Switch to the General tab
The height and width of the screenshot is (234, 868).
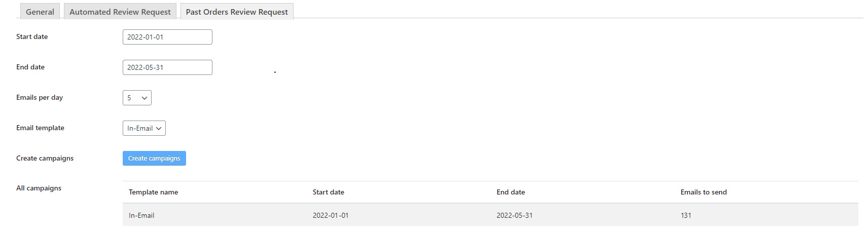(x=40, y=12)
